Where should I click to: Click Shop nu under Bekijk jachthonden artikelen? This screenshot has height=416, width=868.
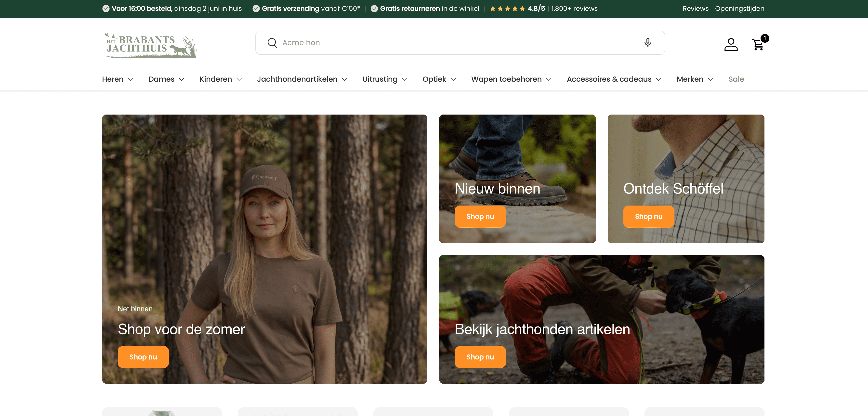[x=480, y=357]
